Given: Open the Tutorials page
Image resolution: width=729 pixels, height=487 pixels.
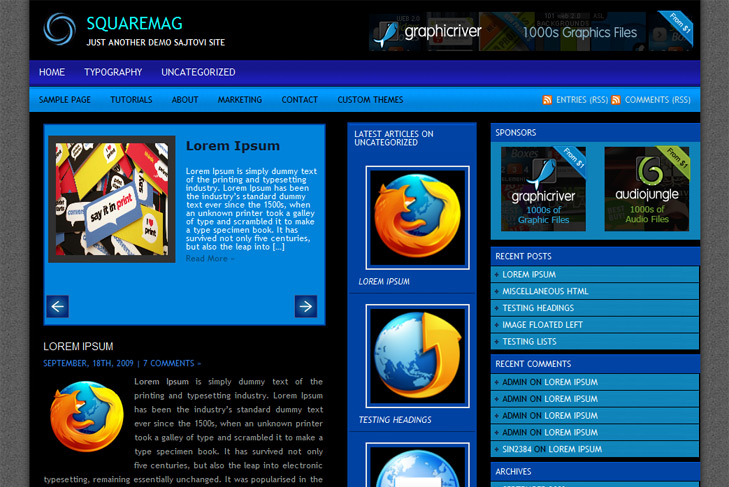Looking at the screenshot, I should pos(131,100).
